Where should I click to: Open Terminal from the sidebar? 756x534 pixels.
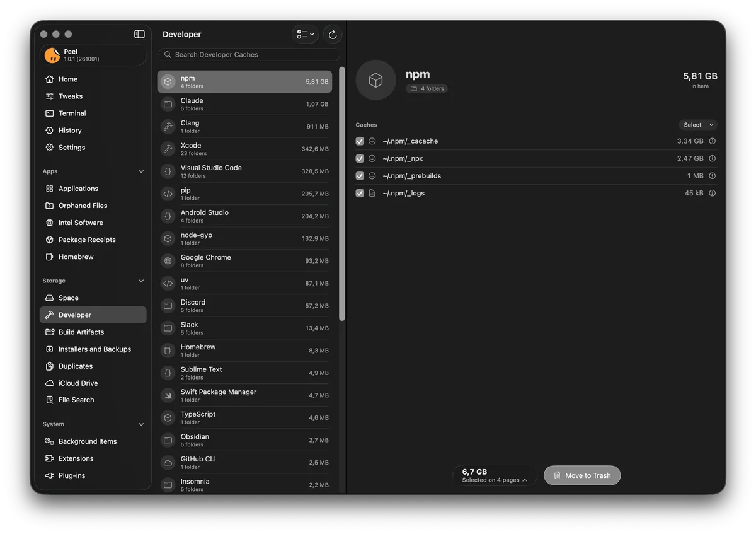pos(93,113)
